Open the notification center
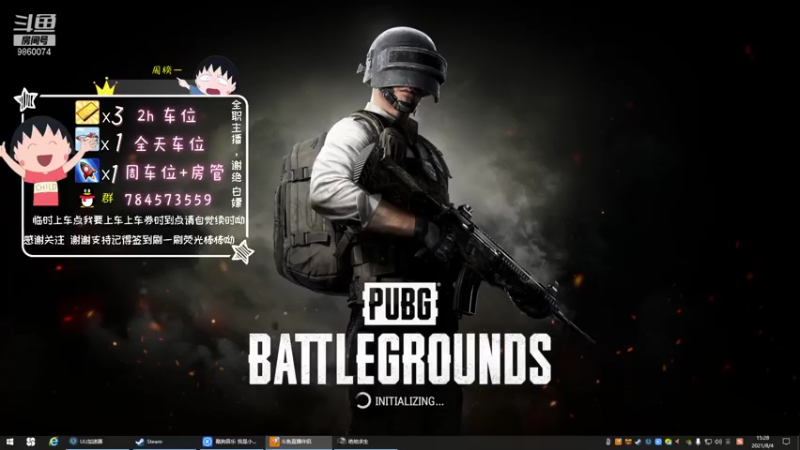The width and height of the screenshot is (800, 450). coord(787,442)
